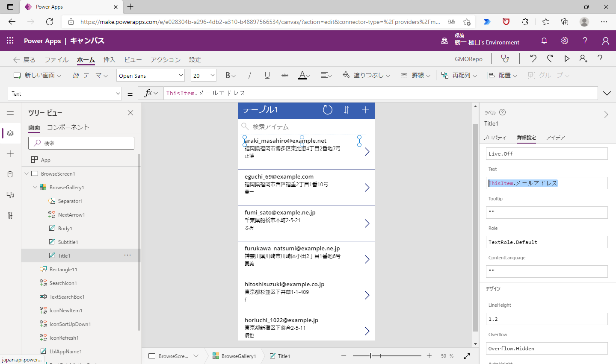616x364 pixels.
Task: Click arrow for eguchi_69@example.com item
Action: [367, 188]
